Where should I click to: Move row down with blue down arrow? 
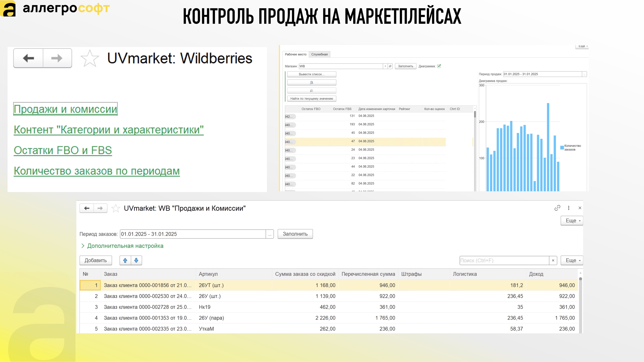136,260
